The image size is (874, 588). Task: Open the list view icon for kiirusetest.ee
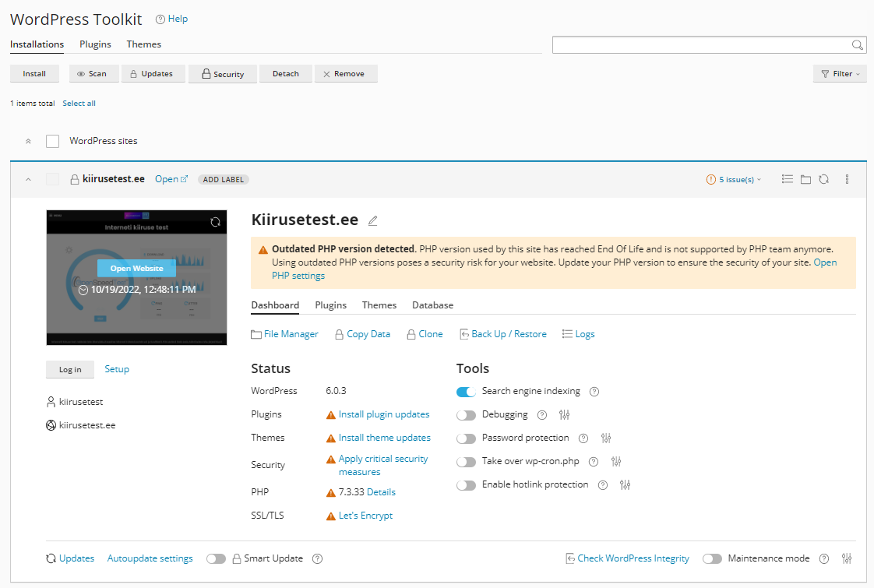click(787, 179)
